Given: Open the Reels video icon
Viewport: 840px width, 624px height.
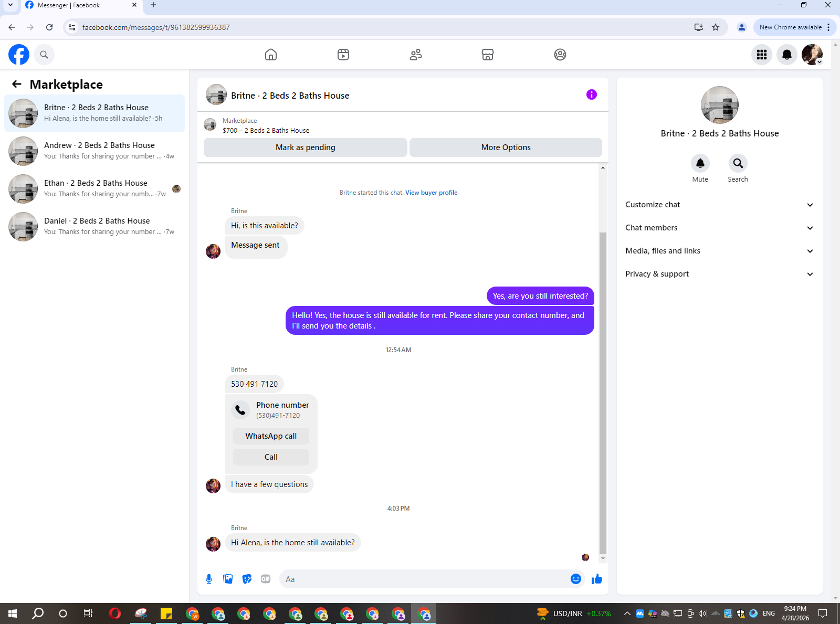Looking at the screenshot, I should coord(343,55).
